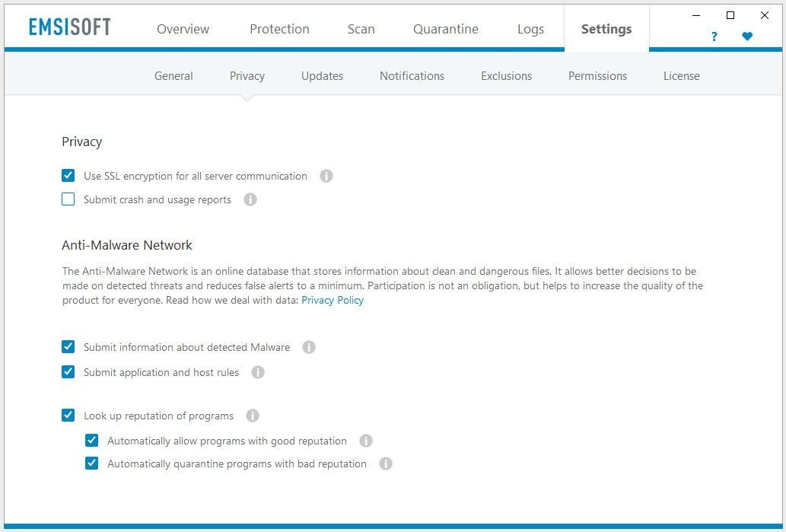Uncheck Submit information about detected Malware
Screen dimensions: 786x532
(x=68, y=347)
